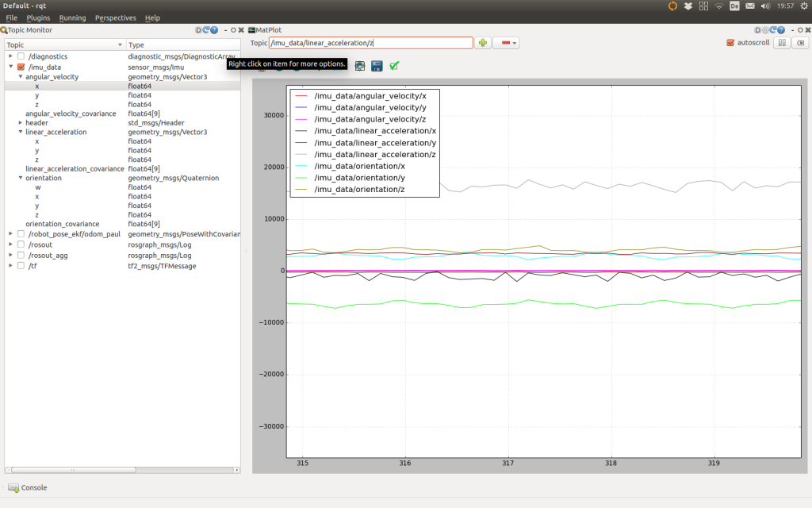
Task: Pause the plot with the pause button
Action: [x=782, y=43]
